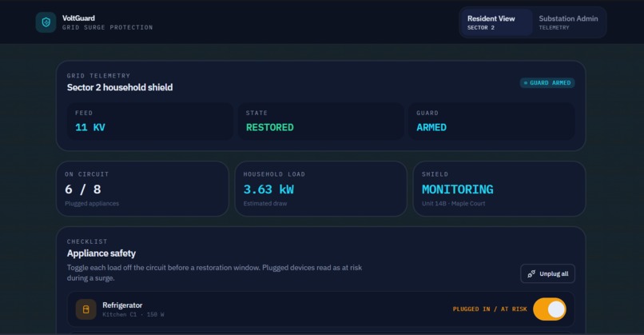
Task: Select the FEED 11 KV tile
Action: (150, 122)
